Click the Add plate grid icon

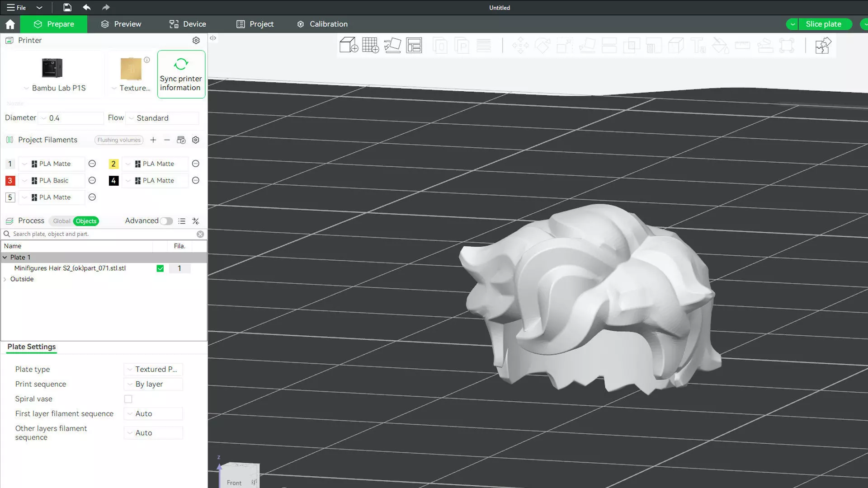370,45
